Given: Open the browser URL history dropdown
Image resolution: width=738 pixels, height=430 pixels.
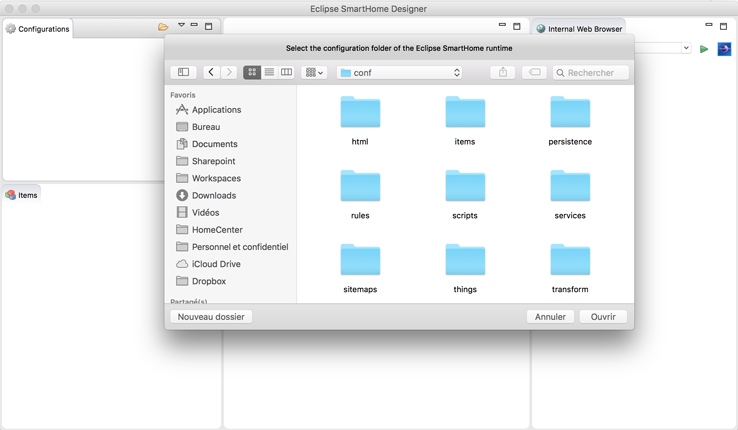Looking at the screenshot, I should pyautogui.click(x=686, y=48).
